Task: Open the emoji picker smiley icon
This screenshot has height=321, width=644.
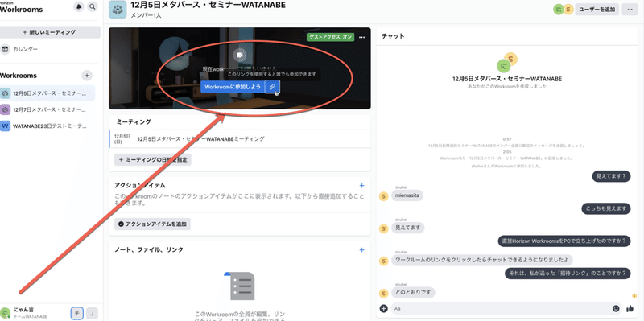Action: click(616, 308)
